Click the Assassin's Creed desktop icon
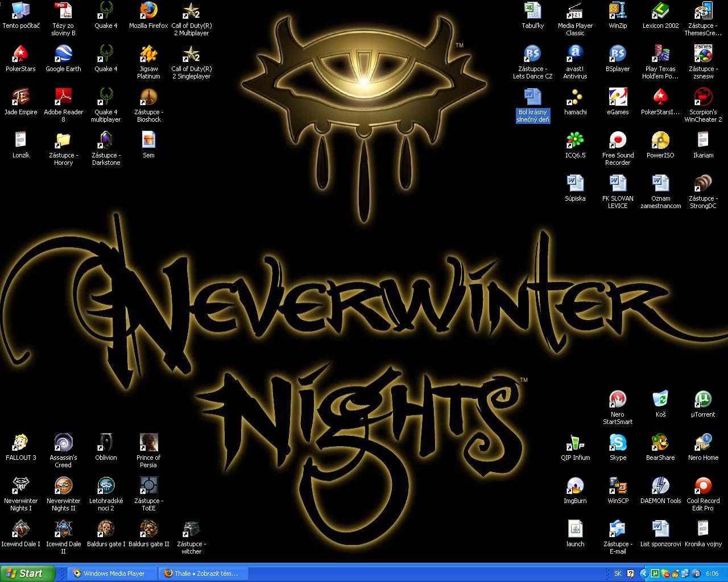Image resolution: width=728 pixels, height=582 pixels. tap(63, 443)
